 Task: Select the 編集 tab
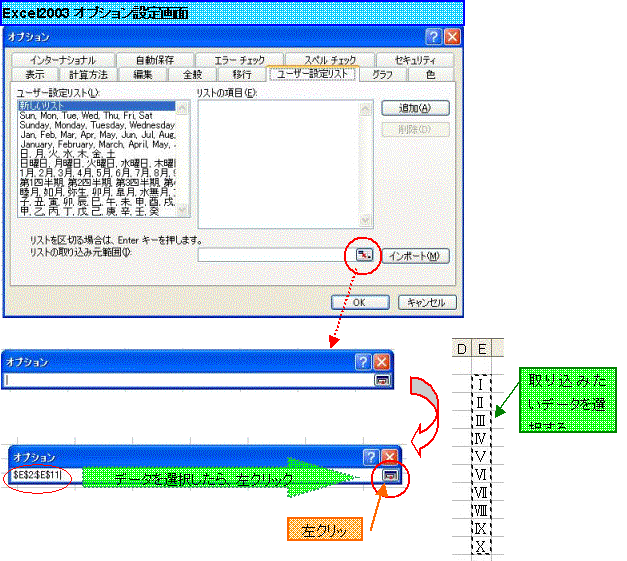pos(143,74)
